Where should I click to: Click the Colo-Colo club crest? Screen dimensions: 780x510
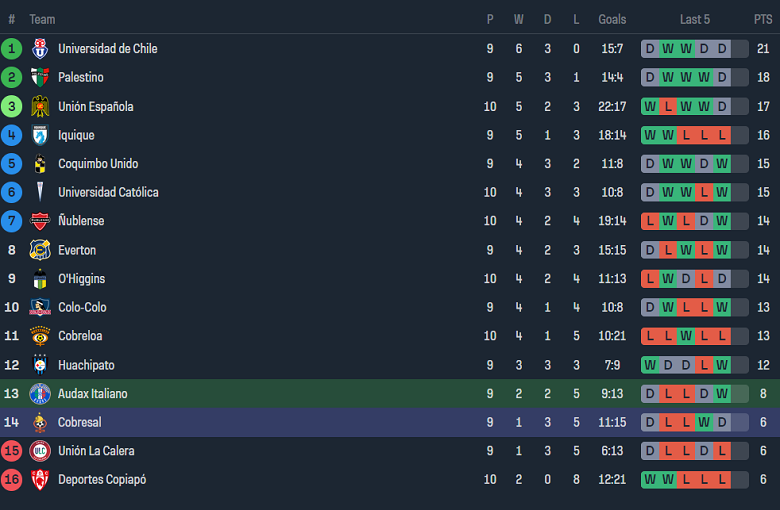pos(40,307)
